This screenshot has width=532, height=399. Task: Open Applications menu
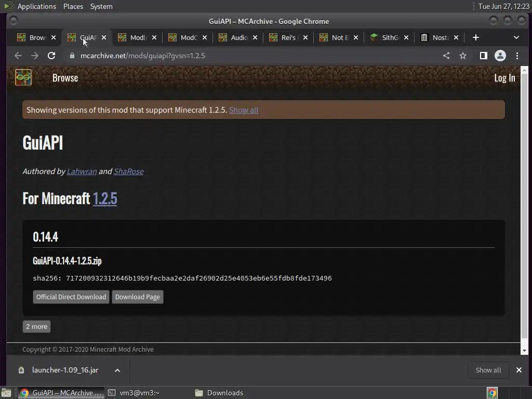[37, 6]
